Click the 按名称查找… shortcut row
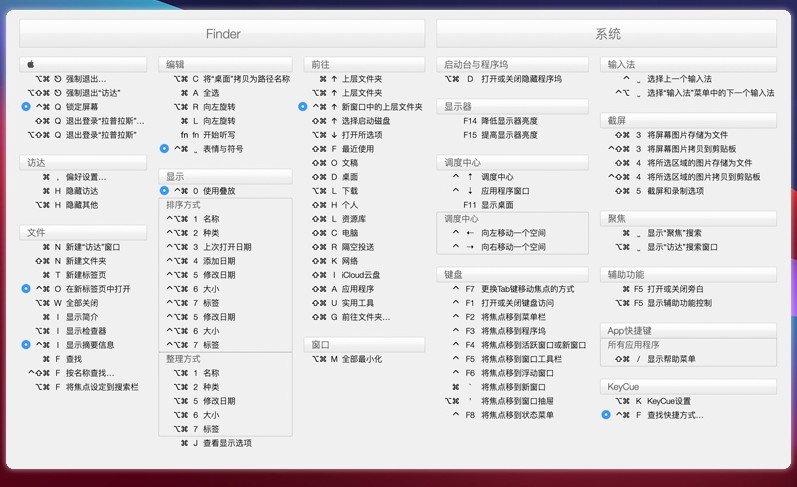This screenshot has width=797, height=487. (x=71, y=373)
